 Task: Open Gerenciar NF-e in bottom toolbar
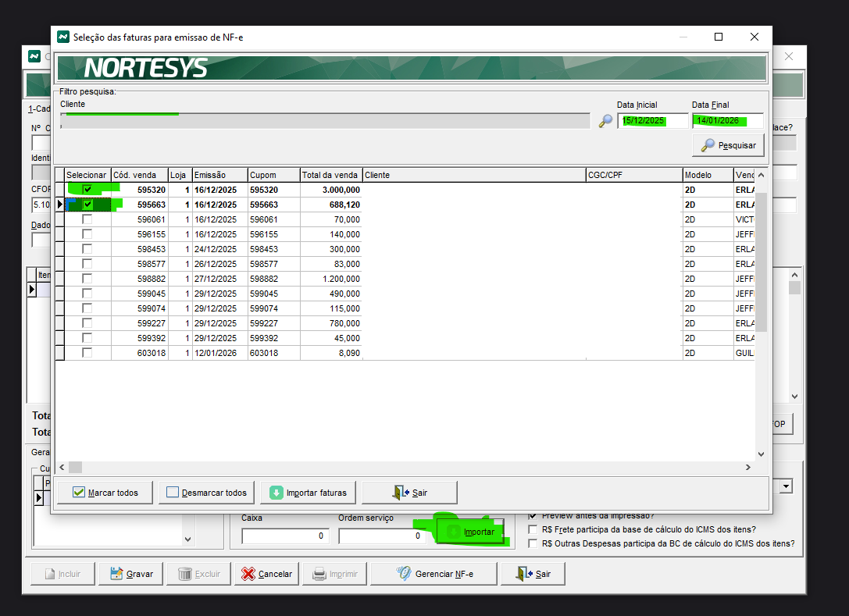433,574
